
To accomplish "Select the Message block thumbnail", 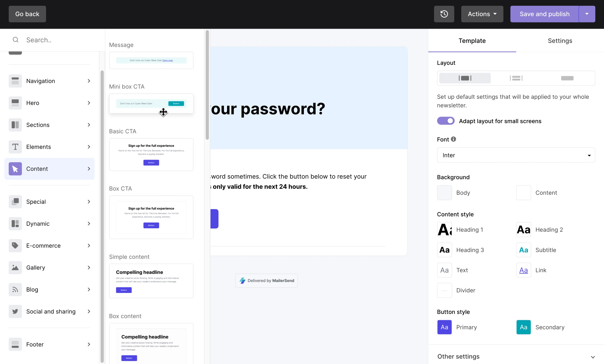I will [151, 60].
